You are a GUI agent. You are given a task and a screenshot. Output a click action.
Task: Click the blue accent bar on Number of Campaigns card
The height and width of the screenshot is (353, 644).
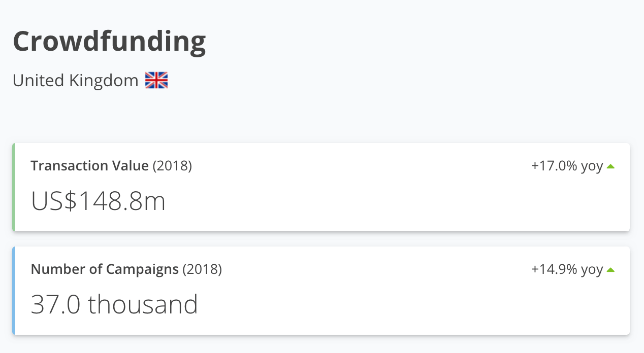[14, 291]
